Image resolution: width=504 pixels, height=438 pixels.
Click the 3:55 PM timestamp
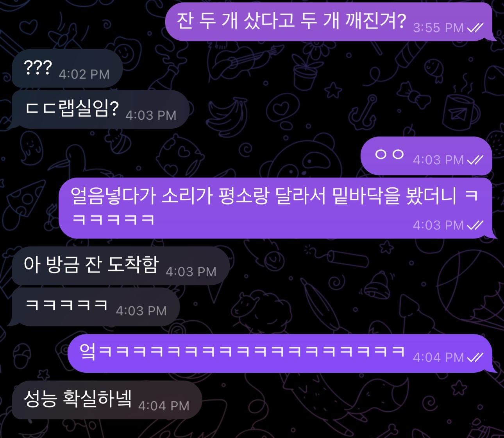(x=438, y=28)
